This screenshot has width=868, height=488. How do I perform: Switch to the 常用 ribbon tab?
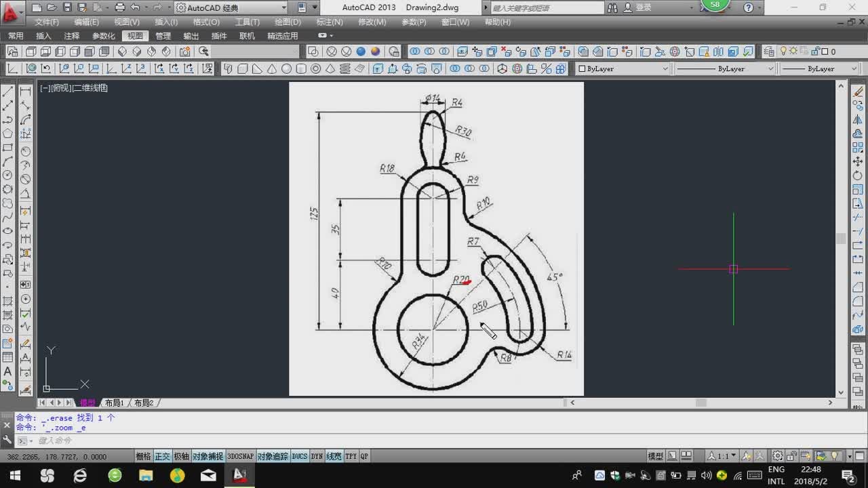pos(16,36)
